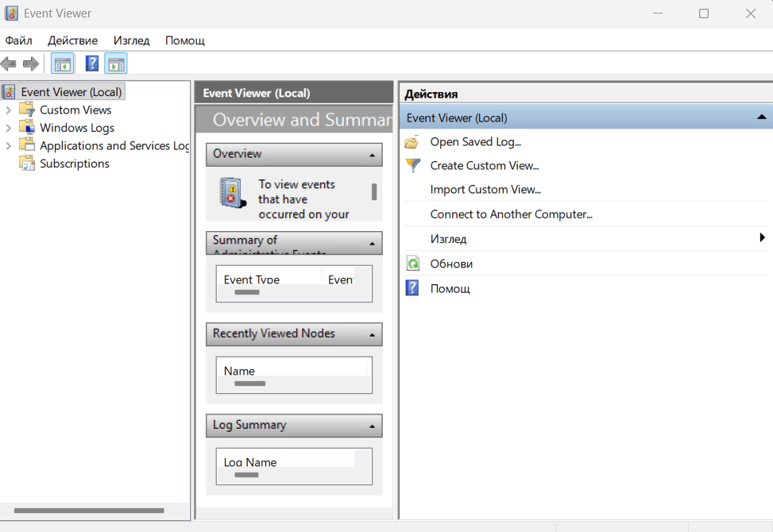Toggle the Show/Hide Action Pane toolbar button
Image resolution: width=773 pixels, height=532 pixels.
pyautogui.click(x=116, y=64)
